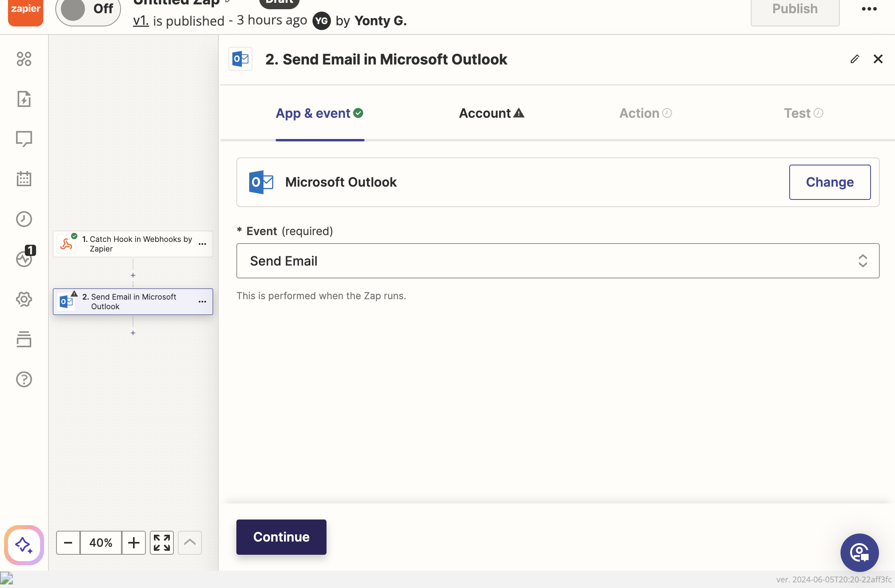Add a step after Send Email step
Viewport: 895px width, 588px height.
[x=133, y=333]
